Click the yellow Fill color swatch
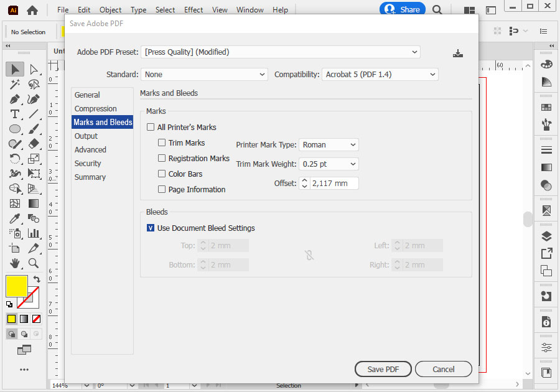Screen dimensions: 560x392 [16, 286]
